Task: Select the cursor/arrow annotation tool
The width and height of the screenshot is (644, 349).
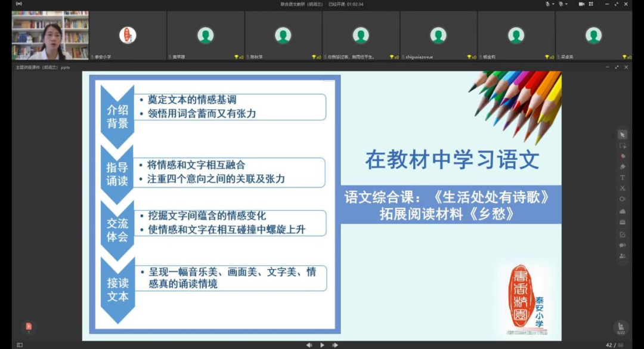Action: tap(623, 134)
